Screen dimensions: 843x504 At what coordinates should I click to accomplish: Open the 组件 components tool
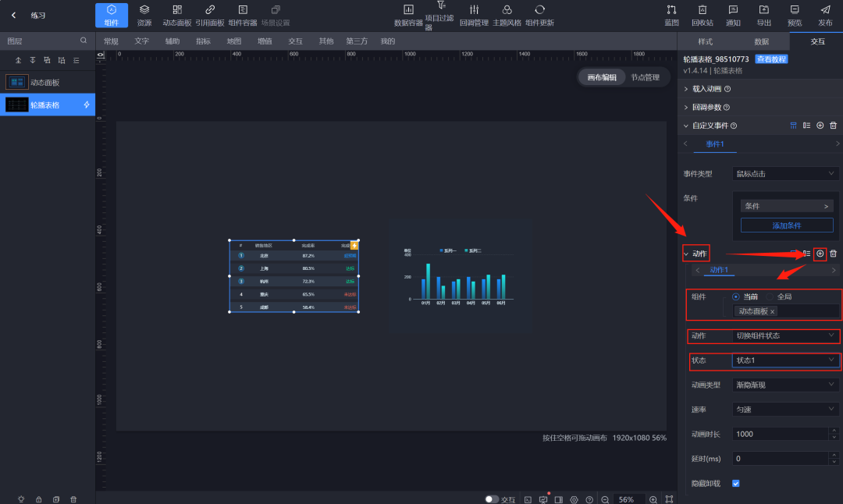(x=112, y=15)
